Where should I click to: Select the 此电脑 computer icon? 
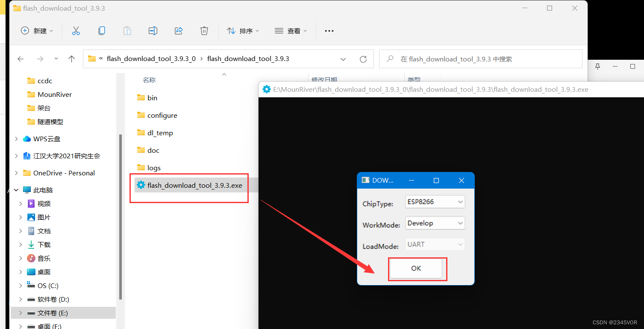27,190
